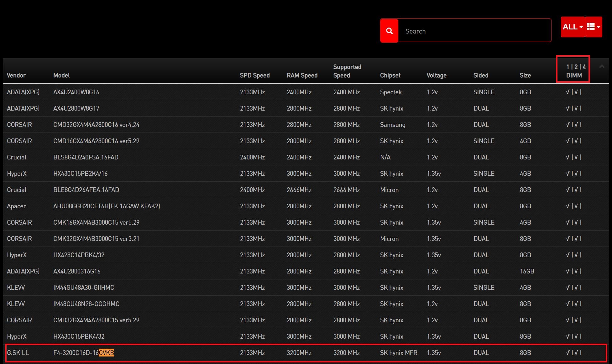
Task: Select model IM48GU48N28-GGGHMC
Action: coord(86,304)
